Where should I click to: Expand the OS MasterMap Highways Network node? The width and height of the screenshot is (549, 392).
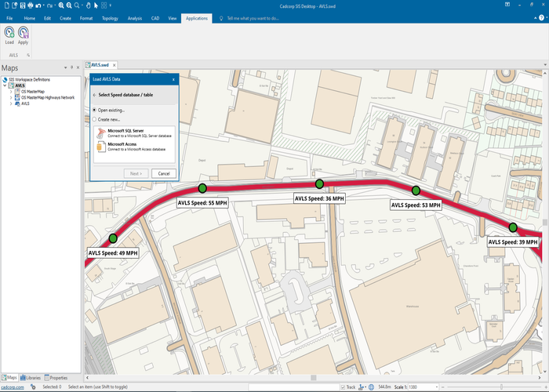click(x=11, y=97)
